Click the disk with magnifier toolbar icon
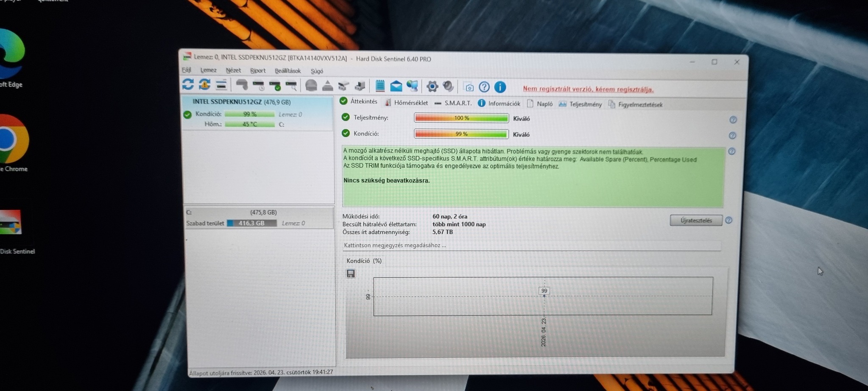 coord(291,86)
